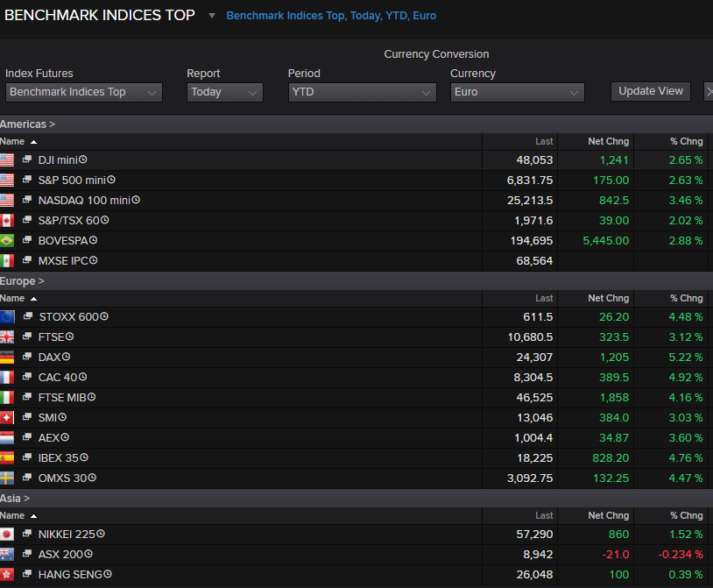The height and width of the screenshot is (588, 713).
Task: Open the Report dropdown showing Today
Action: pos(224,92)
